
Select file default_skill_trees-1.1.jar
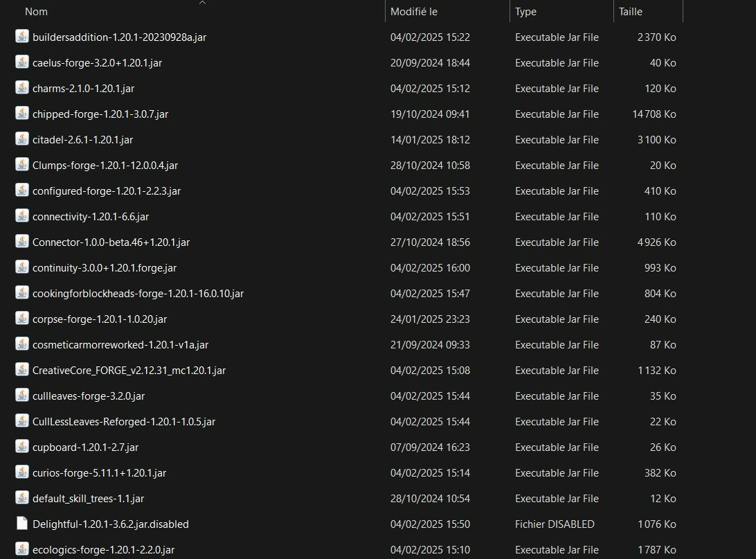click(x=88, y=498)
